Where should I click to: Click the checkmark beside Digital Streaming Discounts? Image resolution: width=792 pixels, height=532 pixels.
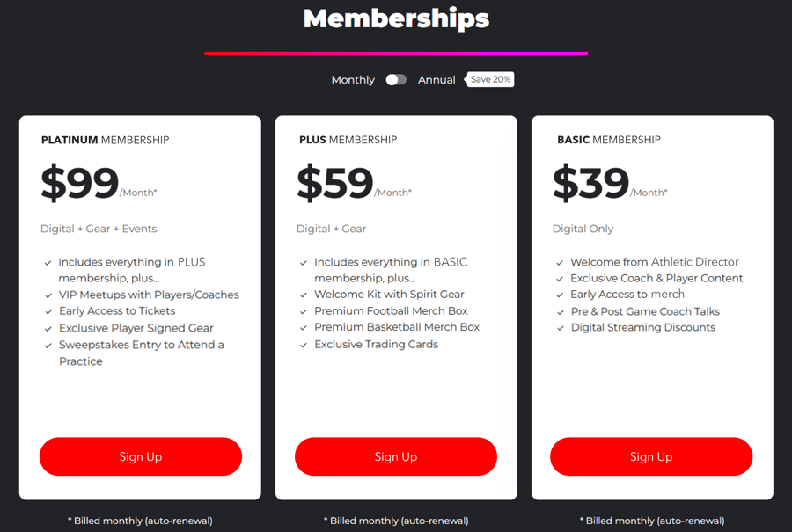pos(561,327)
